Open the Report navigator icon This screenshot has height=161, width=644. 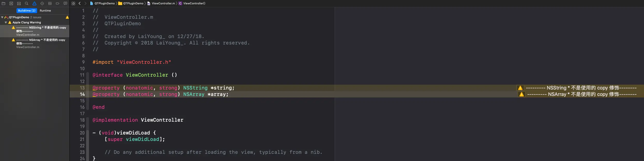coord(65,3)
